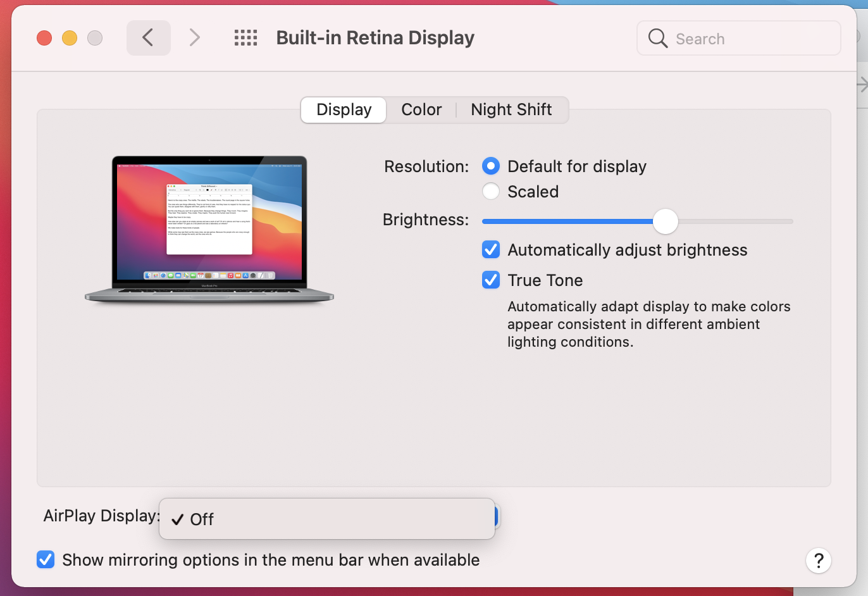Click the AirPlay Display: label
The image size is (868, 596).
(102, 516)
